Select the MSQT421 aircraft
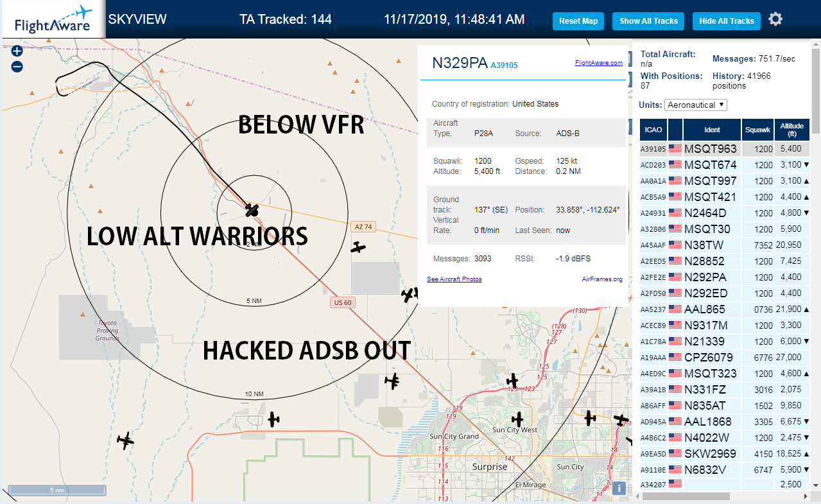This screenshot has width=821, height=504. pos(724,197)
